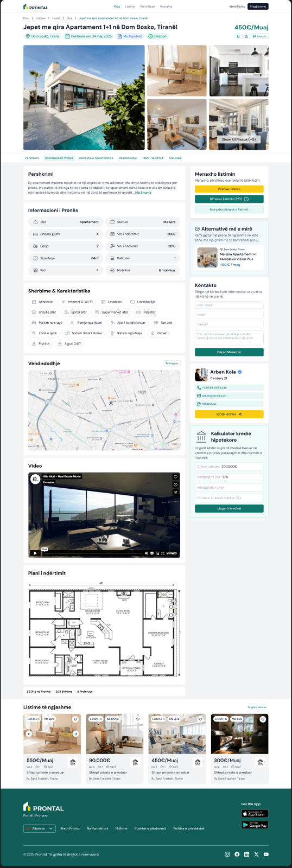Image resolution: width=292 pixels, height=868 pixels.
Task: Switch to Shërbime & Karakteristika tab
Action: 96,158
